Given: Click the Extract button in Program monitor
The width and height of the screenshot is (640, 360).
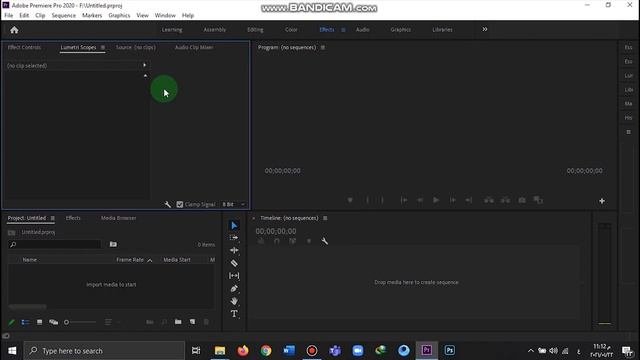Looking at the screenshot, I should 505,200.
